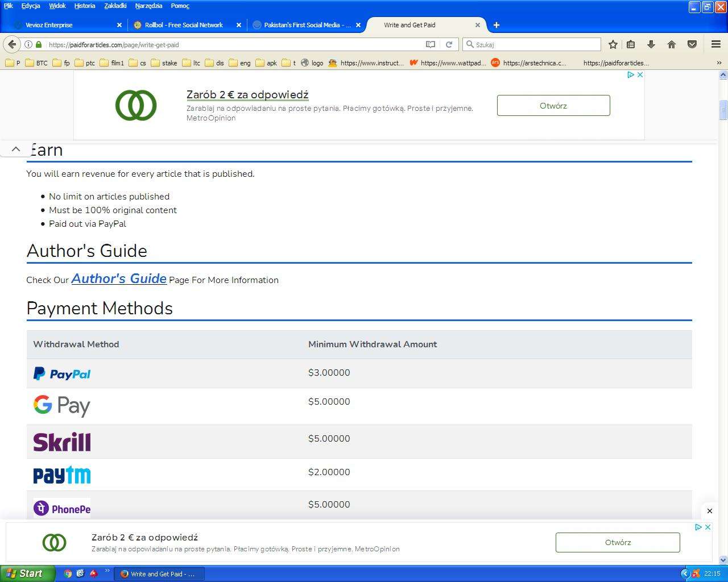This screenshot has width=728, height=582.
Task: Open the downloads arrow icon
Action: pyautogui.click(x=651, y=44)
